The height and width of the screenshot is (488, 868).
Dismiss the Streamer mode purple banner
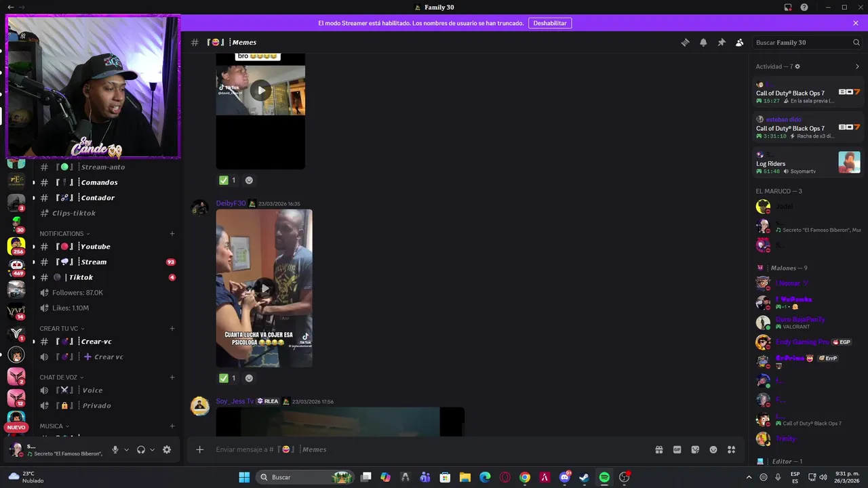click(856, 23)
